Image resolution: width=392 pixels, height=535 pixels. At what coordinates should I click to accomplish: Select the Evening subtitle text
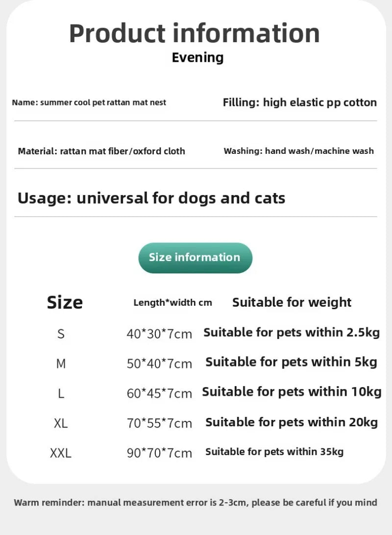[197, 57]
